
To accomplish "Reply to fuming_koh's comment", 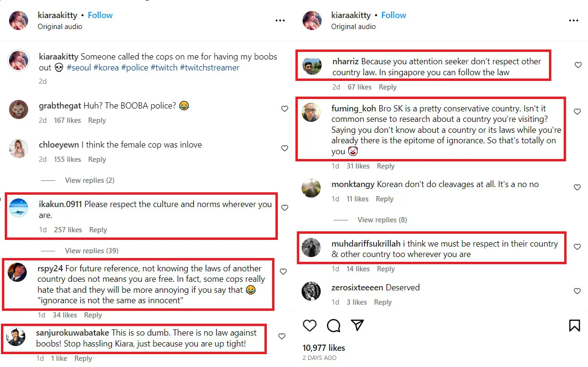I will coord(385,166).
